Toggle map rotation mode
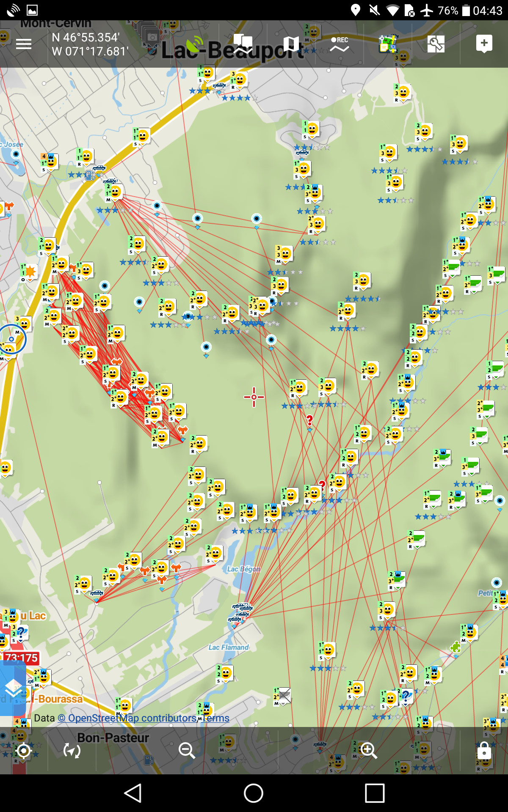 tap(72, 751)
